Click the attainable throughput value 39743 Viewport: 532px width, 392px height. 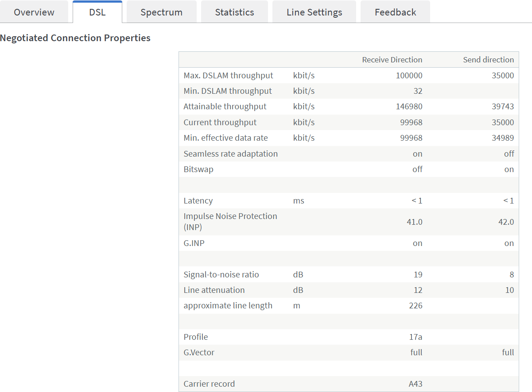click(x=503, y=107)
